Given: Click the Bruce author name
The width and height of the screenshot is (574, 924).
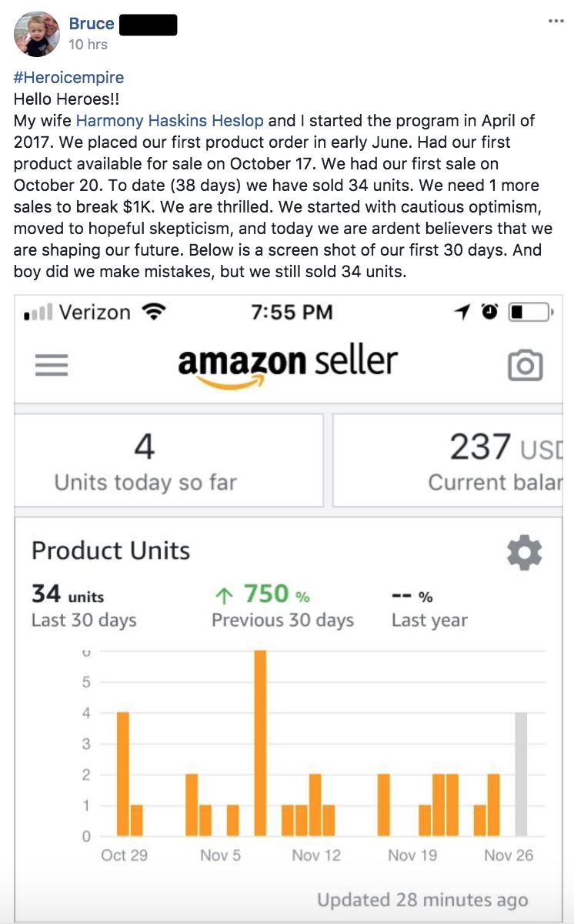Looking at the screenshot, I should tap(92, 24).
